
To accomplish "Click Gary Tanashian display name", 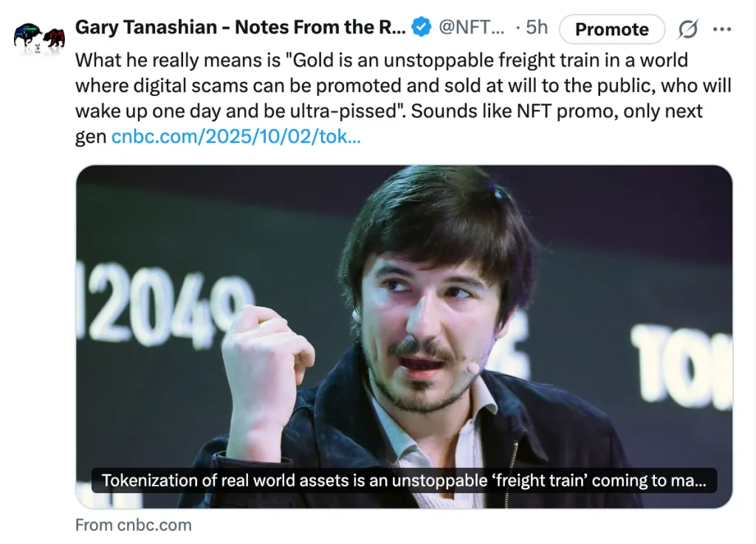I will (241, 28).
